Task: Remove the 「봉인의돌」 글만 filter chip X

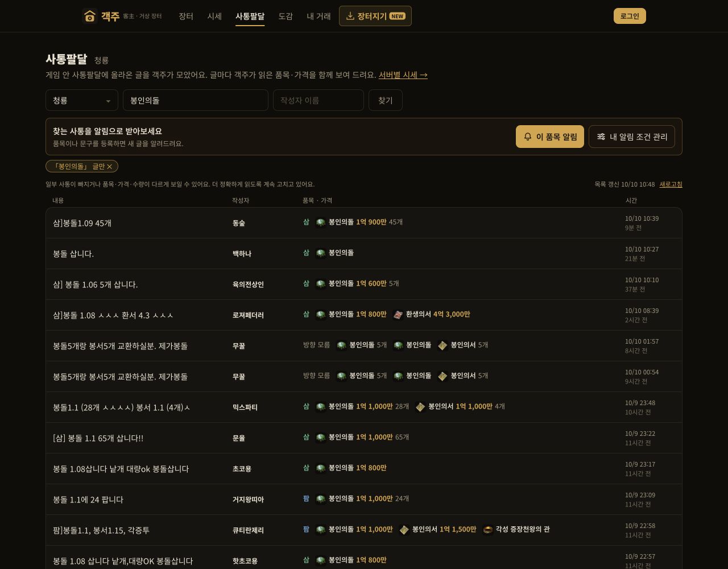Action: (x=110, y=166)
